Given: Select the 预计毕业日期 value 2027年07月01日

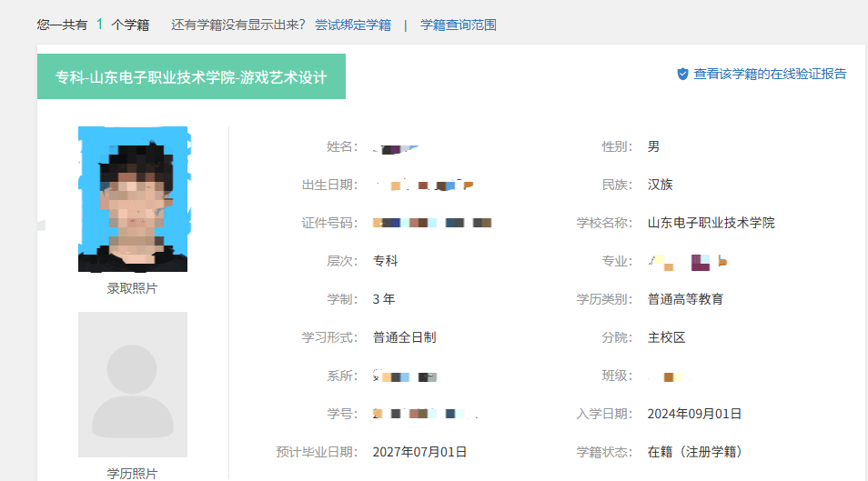Looking at the screenshot, I should tap(419, 452).
